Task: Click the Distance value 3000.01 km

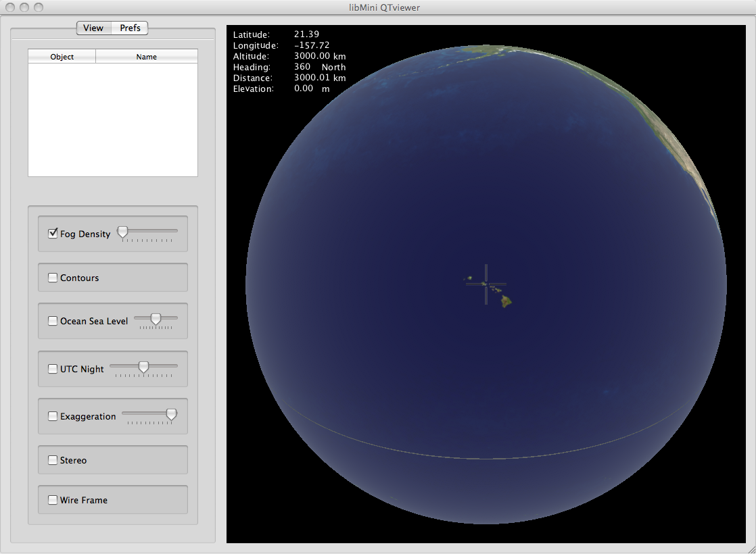Action: pyautogui.click(x=320, y=78)
